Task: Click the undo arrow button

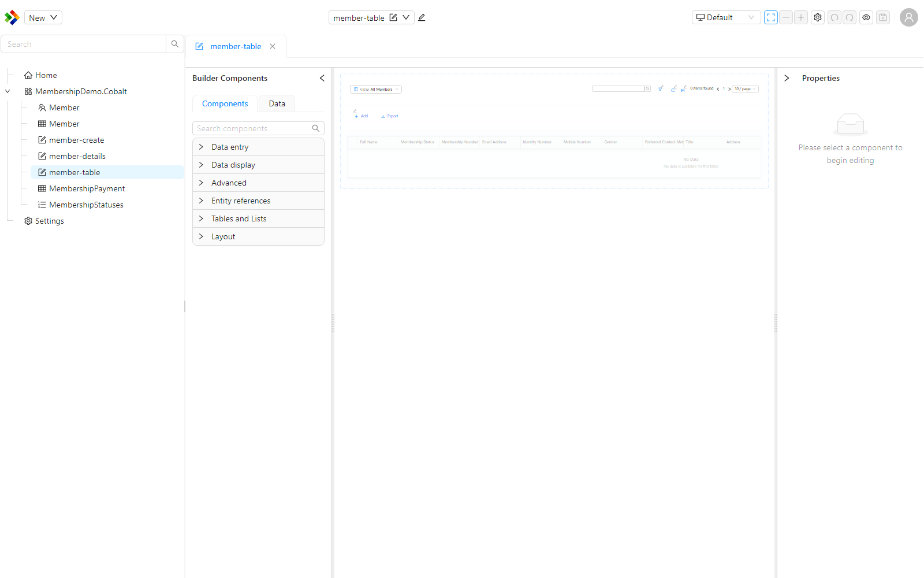Action: pyautogui.click(x=834, y=17)
